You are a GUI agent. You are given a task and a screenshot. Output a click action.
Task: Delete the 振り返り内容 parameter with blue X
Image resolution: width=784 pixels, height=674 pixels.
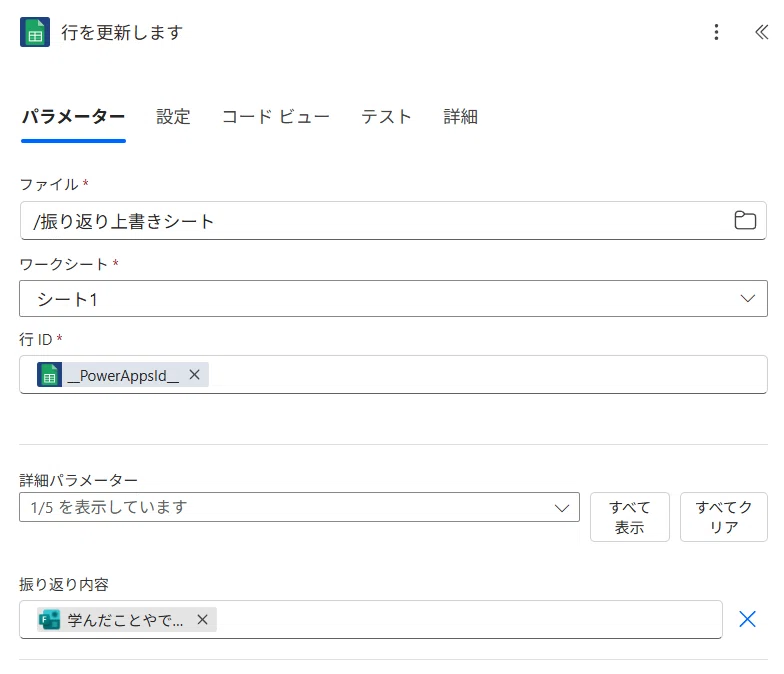click(748, 619)
